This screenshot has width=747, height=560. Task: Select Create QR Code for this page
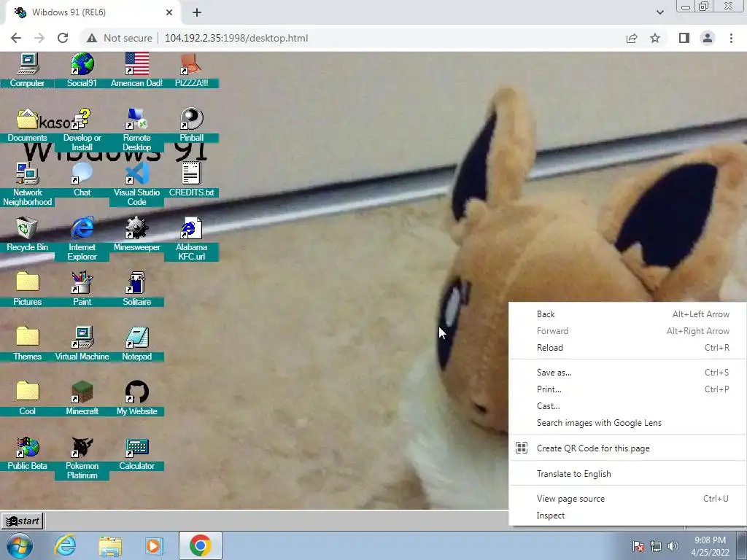(x=627, y=448)
